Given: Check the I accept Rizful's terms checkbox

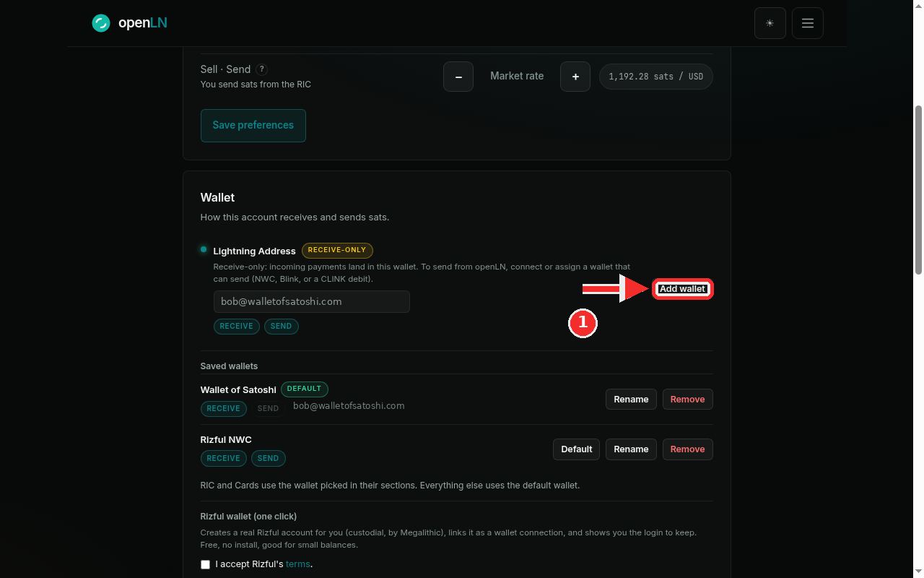Looking at the screenshot, I should (x=206, y=564).
